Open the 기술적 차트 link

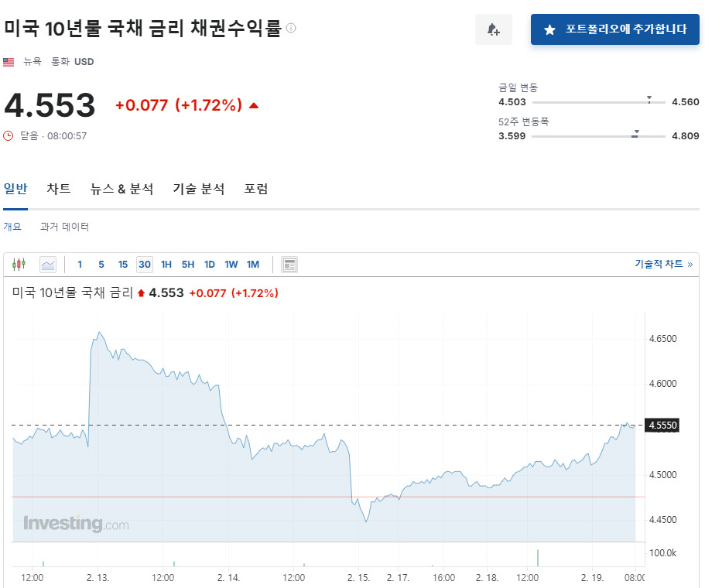click(x=663, y=264)
